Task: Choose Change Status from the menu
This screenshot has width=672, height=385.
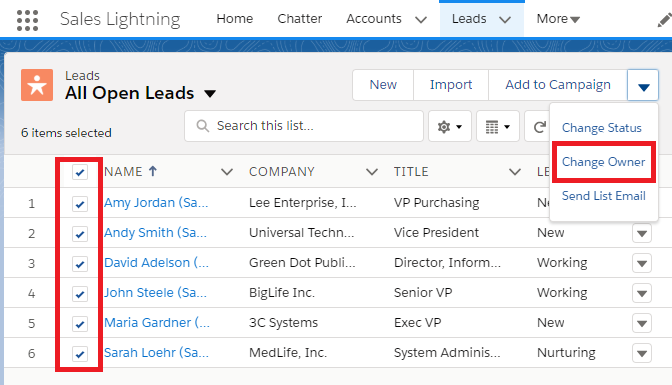Action: coord(601,128)
